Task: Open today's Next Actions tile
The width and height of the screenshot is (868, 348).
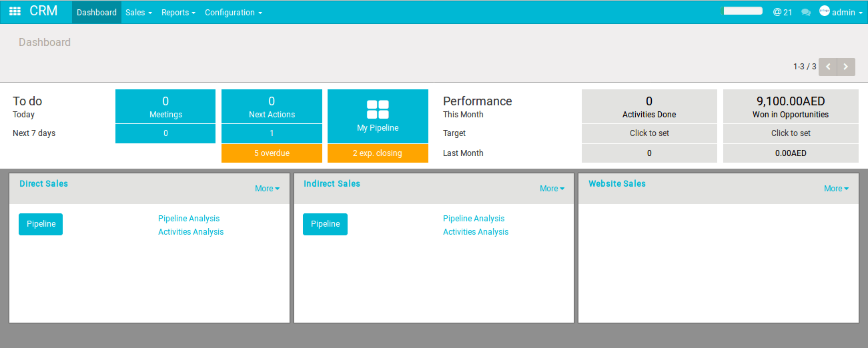Action: click(272, 107)
